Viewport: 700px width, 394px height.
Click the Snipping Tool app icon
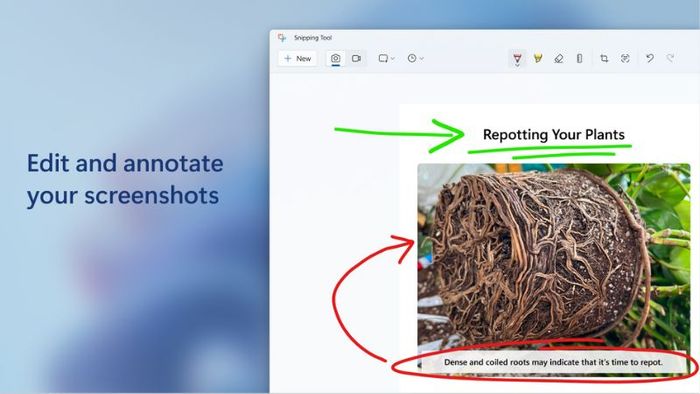[282, 37]
